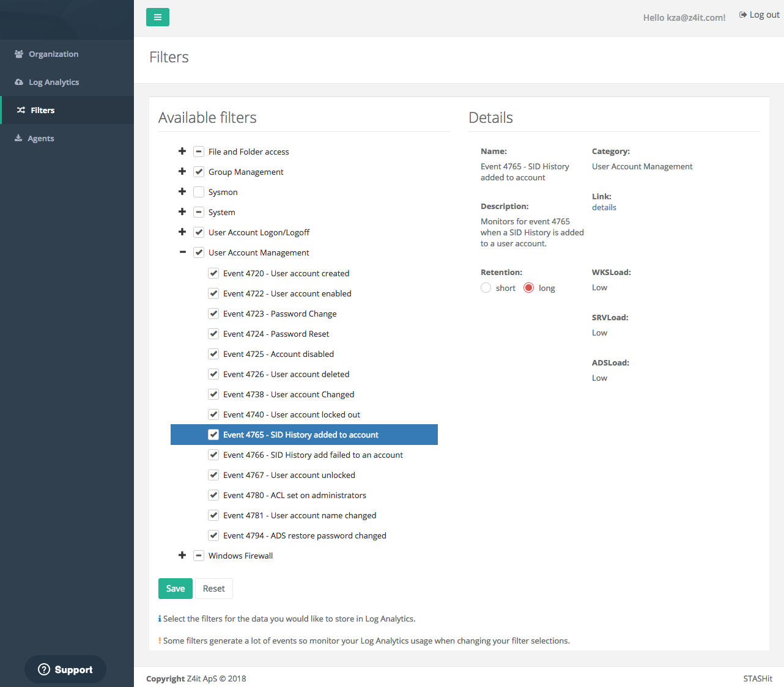Click the Support question mark icon

44,669
